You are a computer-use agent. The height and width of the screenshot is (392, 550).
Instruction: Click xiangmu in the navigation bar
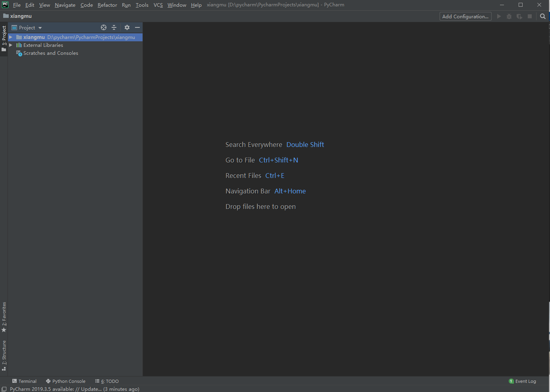click(21, 16)
